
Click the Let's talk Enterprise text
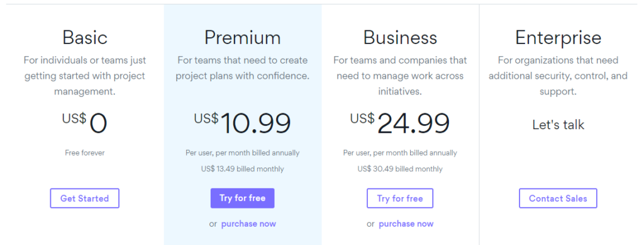(558, 125)
